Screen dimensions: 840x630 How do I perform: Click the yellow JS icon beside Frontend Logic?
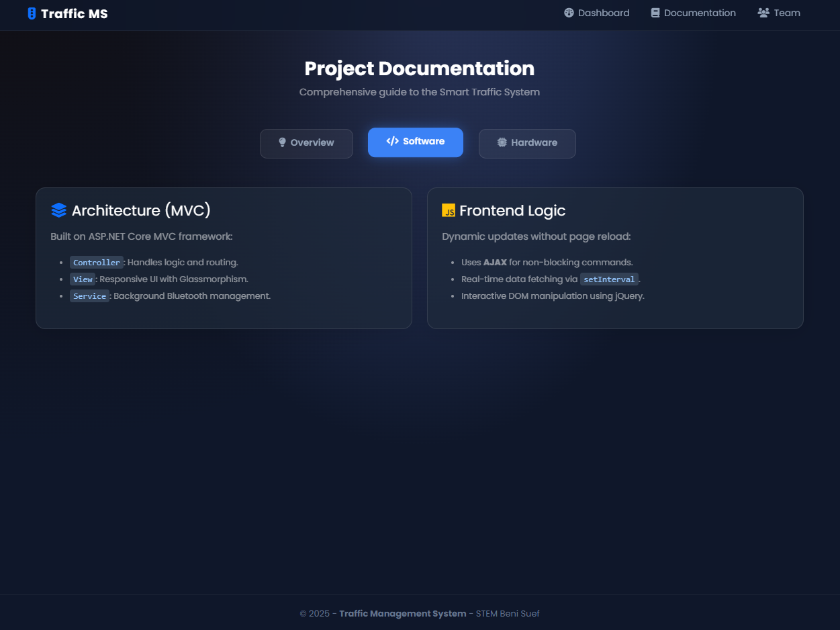click(x=449, y=210)
